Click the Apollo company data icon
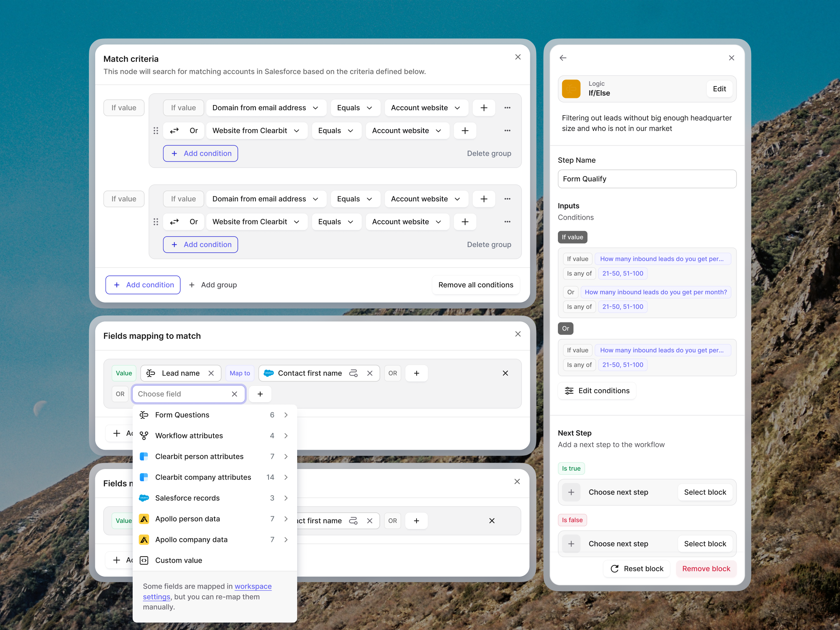The image size is (840, 630). coord(144,540)
